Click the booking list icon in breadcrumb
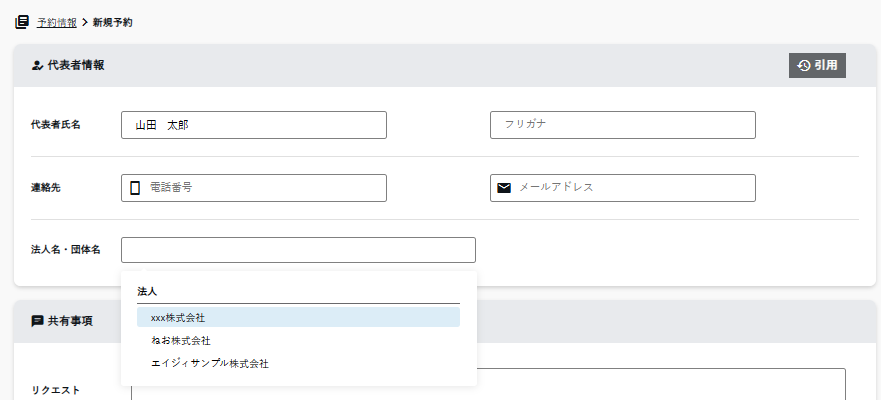 22,22
